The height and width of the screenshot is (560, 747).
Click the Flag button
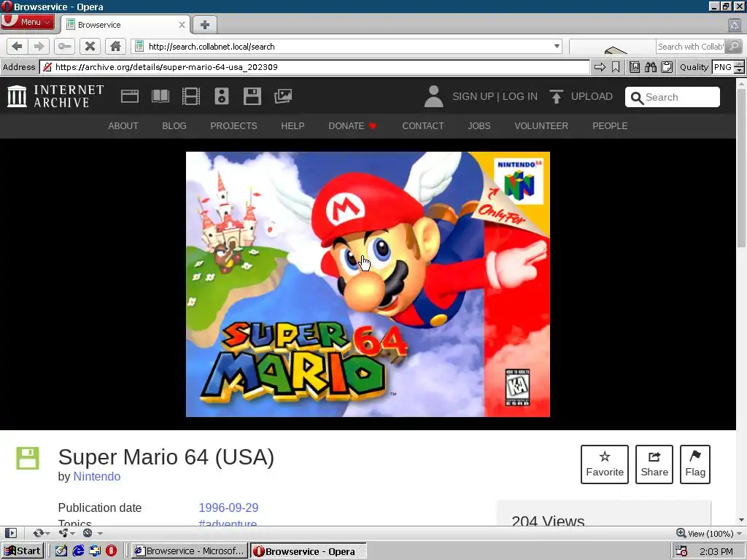[x=695, y=464]
